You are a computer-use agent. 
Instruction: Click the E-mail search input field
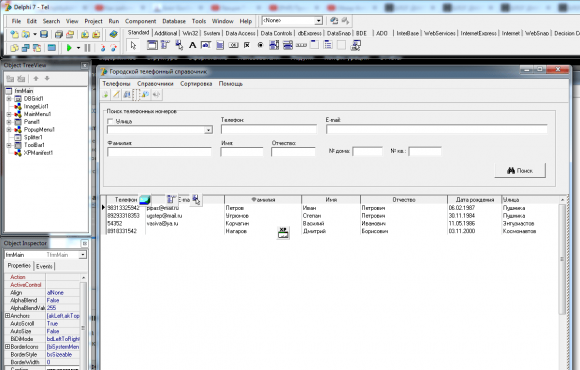(436, 129)
